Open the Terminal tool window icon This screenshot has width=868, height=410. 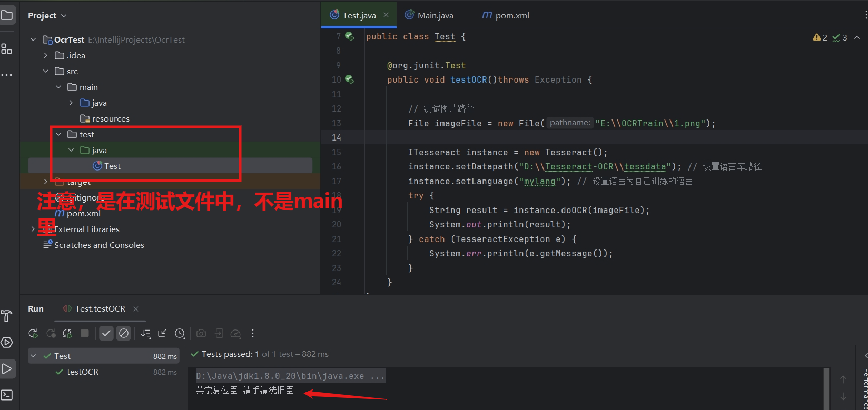tap(7, 395)
